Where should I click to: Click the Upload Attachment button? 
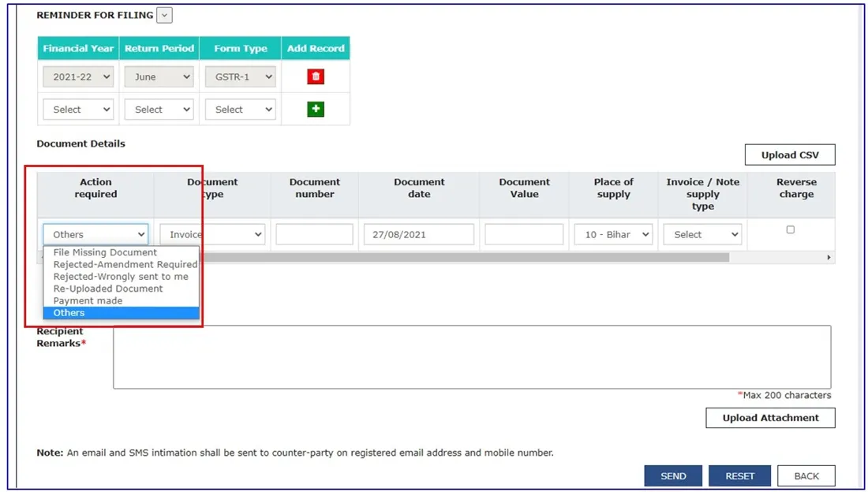pos(771,418)
